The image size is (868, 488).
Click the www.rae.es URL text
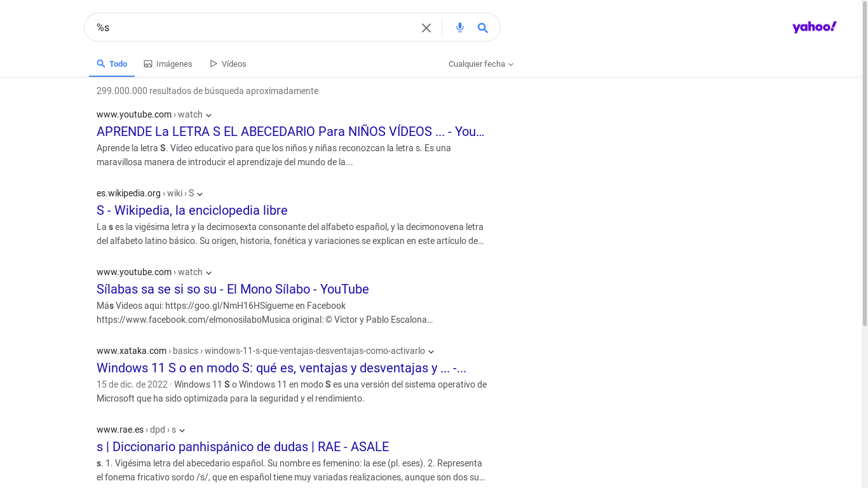pyautogui.click(x=120, y=430)
